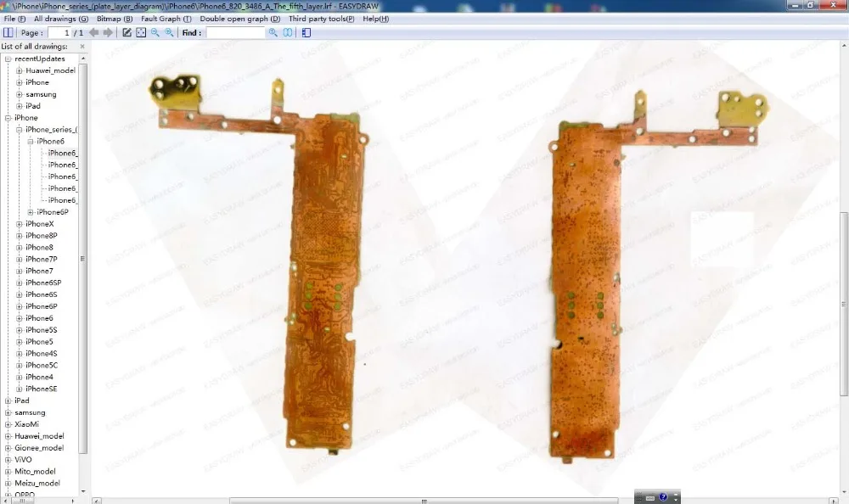Screen dimensions: 849x504
Task: Expand the iPhone7P tree node
Action: coord(19,259)
